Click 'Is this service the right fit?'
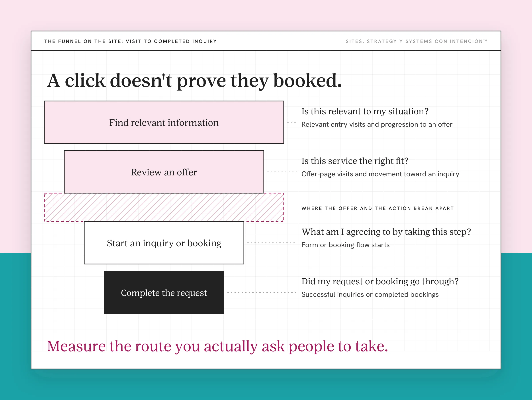 point(355,161)
